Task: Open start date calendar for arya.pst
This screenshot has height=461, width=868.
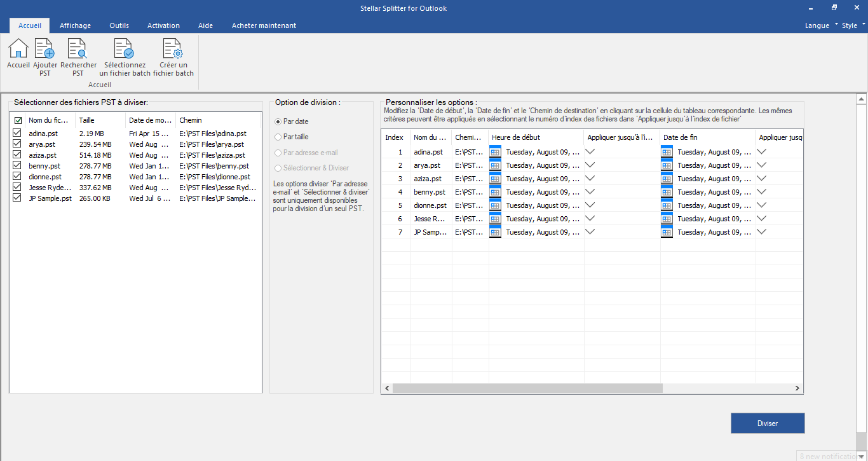Action: [496, 165]
